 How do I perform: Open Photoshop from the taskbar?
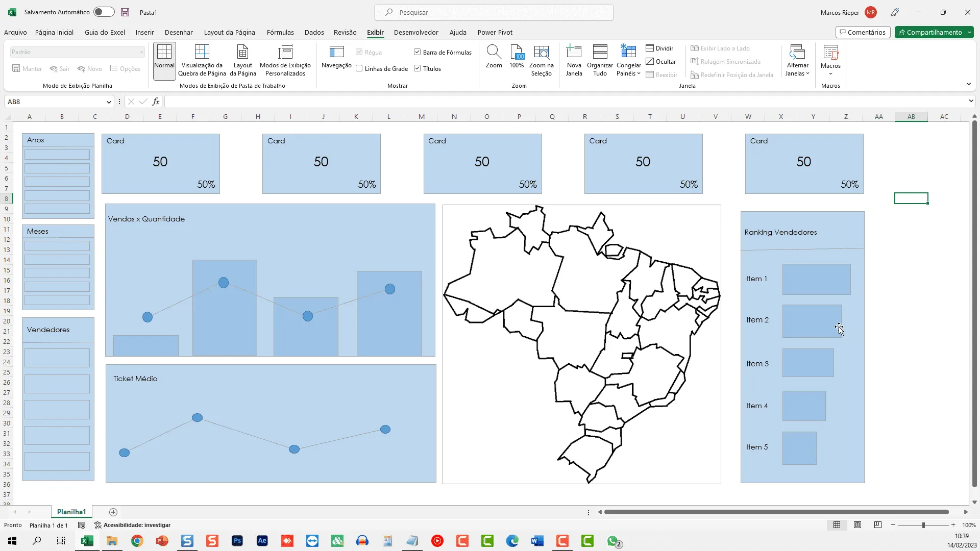pos(237,541)
